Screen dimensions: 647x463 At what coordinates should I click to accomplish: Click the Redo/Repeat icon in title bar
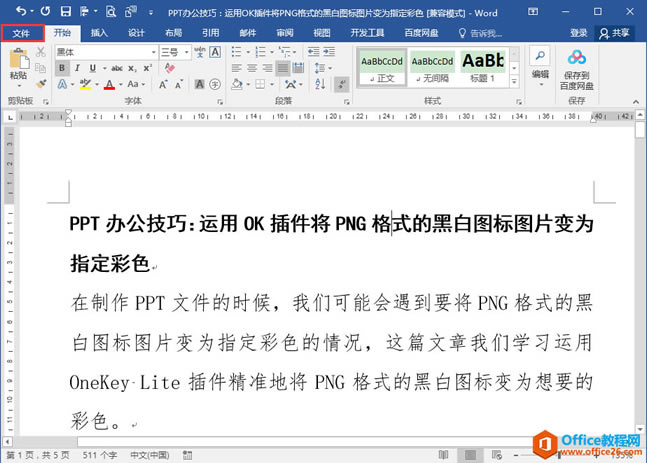(x=45, y=12)
